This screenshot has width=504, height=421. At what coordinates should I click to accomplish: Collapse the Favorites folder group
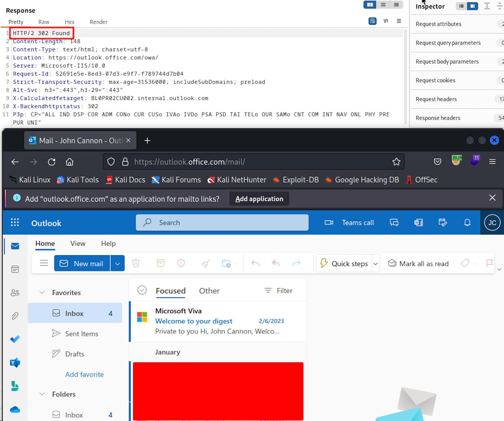tap(42, 292)
